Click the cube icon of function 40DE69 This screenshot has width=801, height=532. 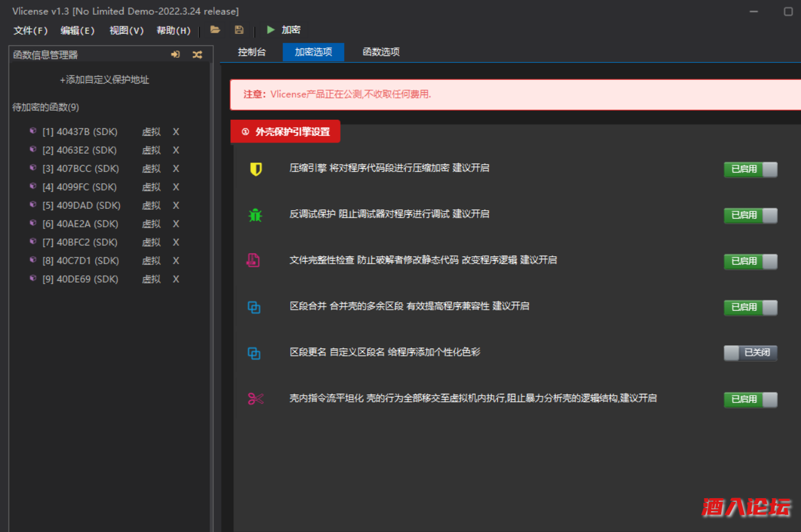click(33, 278)
